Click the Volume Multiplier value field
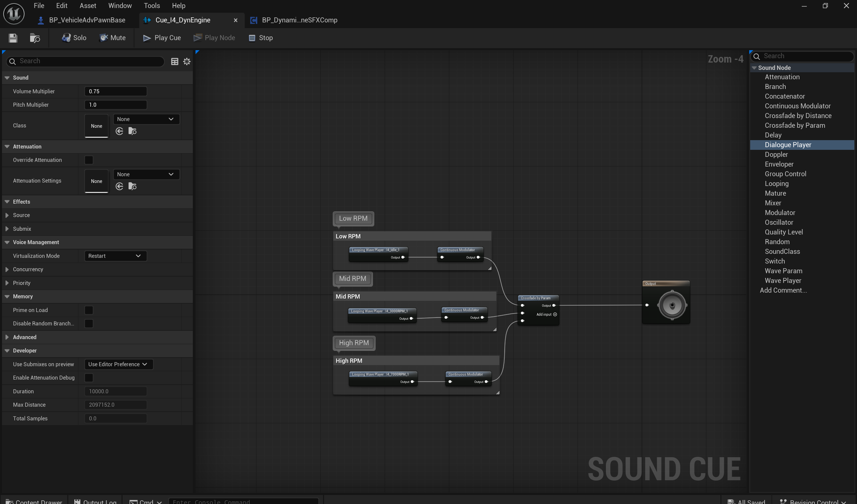Viewport: 857px width, 504px height. pyautogui.click(x=115, y=91)
